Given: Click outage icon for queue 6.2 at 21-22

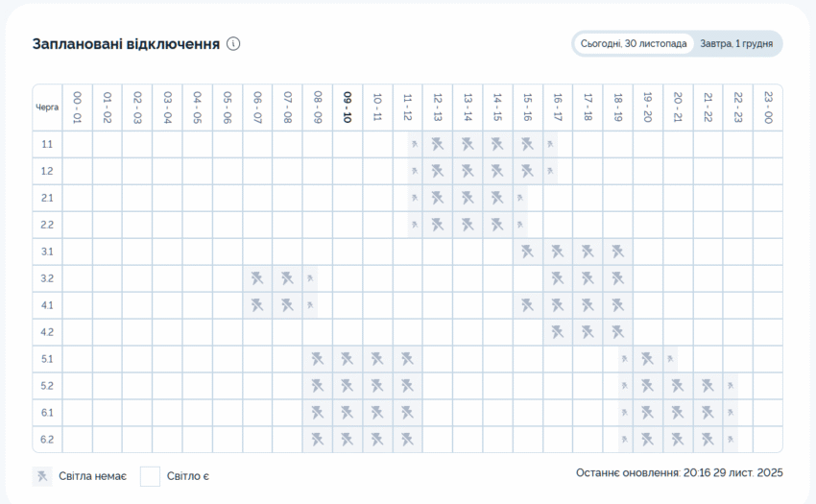Looking at the screenshot, I should pyautogui.click(x=708, y=440).
